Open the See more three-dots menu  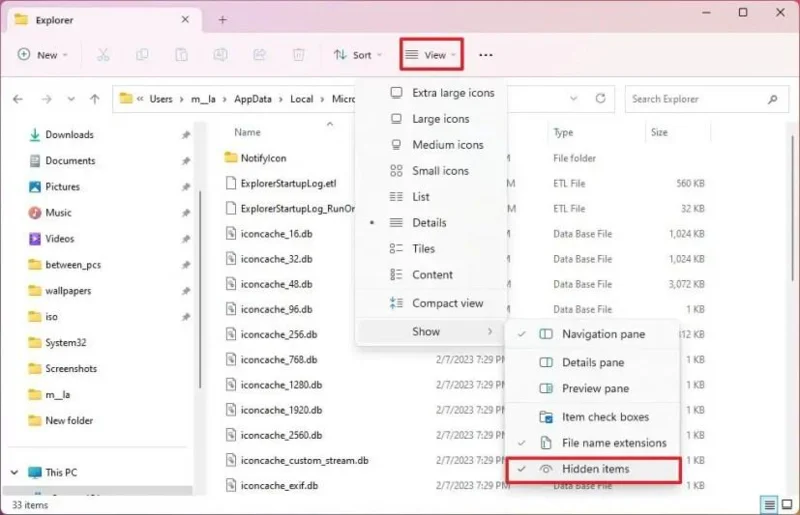coord(486,55)
